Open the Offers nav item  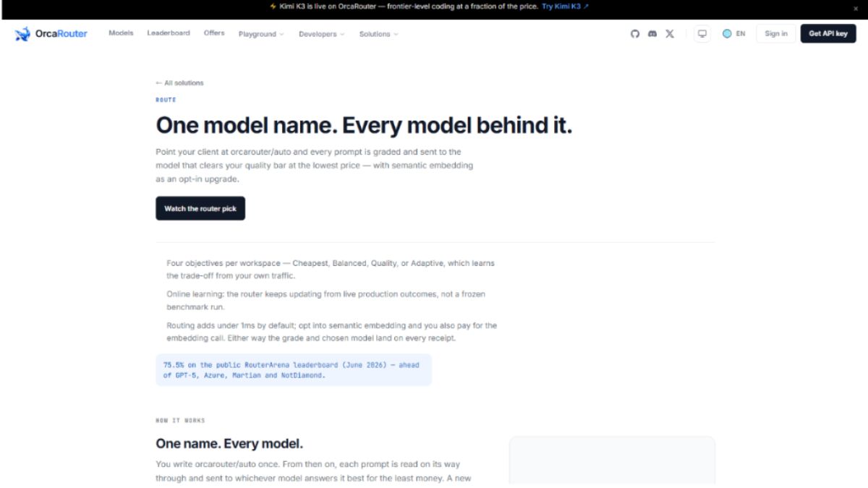click(x=214, y=33)
